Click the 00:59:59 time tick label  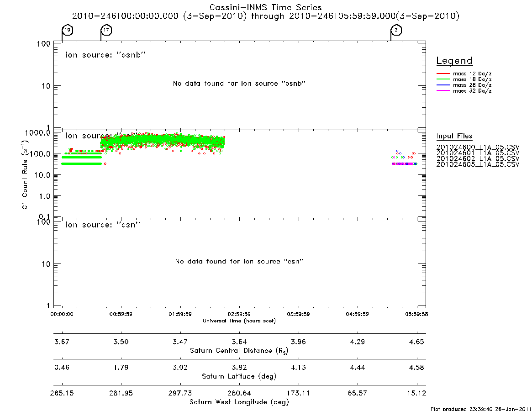click(x=121, y=314)
